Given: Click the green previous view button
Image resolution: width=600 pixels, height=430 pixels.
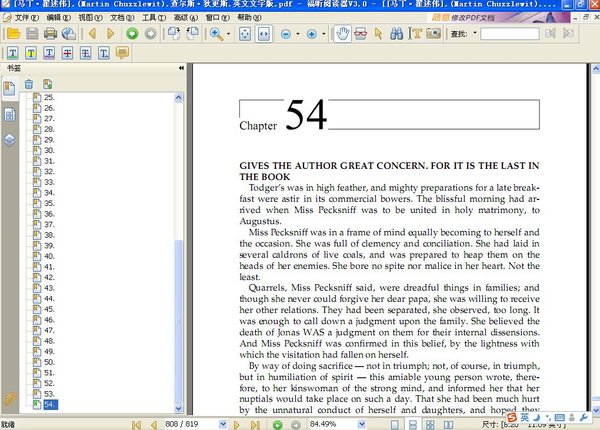Looking at the screenshot, I should tap(132, 34).
